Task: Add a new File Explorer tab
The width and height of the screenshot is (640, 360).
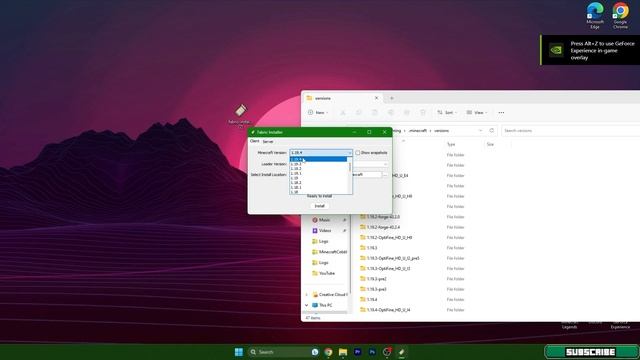Action: [x=391, y=98]
